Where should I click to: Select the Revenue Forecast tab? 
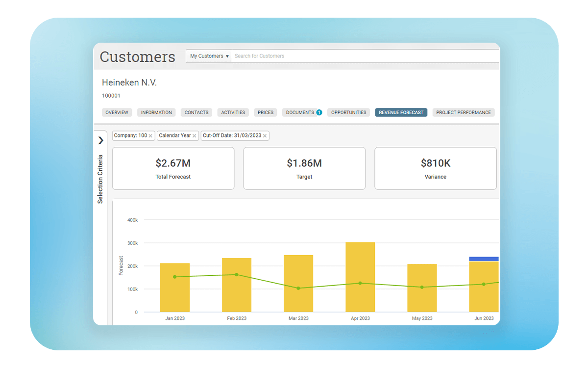click(x=401, y=112)
